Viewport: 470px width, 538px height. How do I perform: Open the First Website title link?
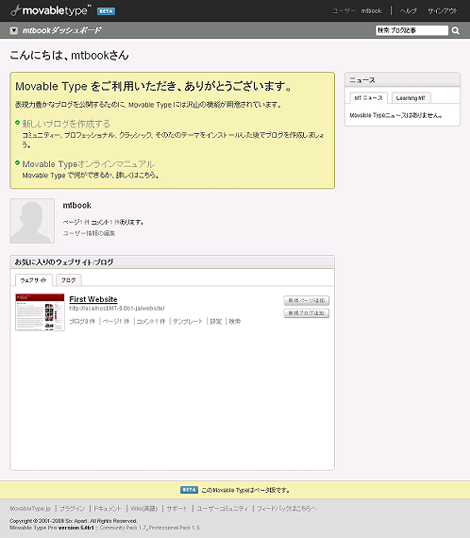tap(93, 299)
